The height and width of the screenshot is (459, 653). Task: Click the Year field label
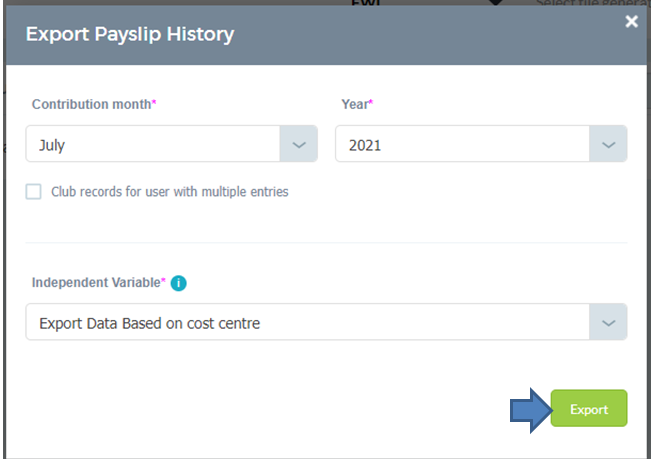pos(357,104)
